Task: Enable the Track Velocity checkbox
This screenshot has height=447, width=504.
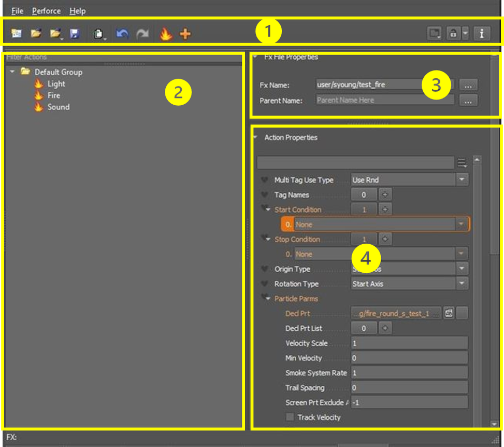Action: [290, 417]
